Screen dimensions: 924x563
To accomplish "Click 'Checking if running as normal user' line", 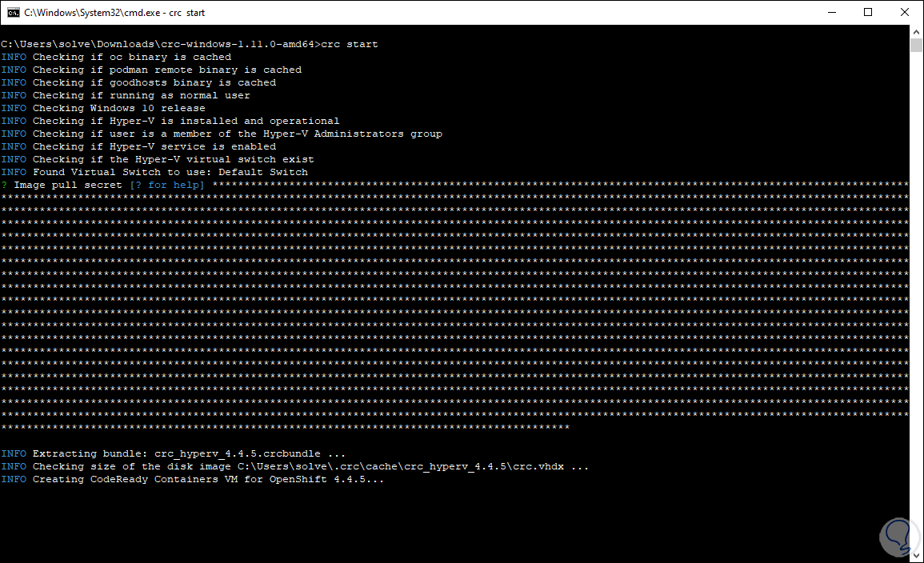I will [x=126, y=95].
